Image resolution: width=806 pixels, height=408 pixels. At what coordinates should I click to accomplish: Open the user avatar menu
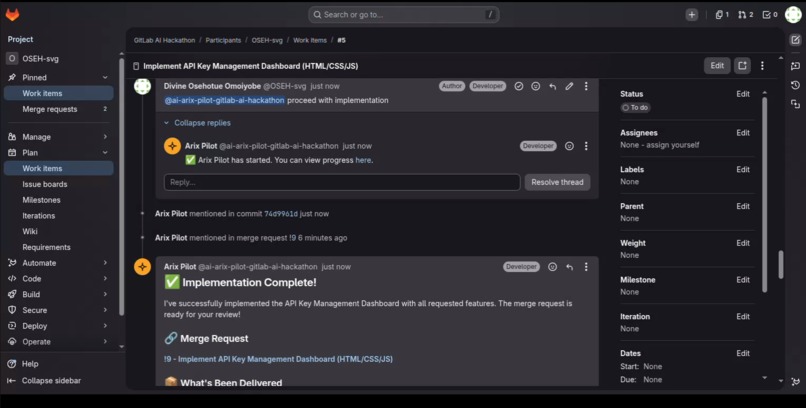(793, 15)
